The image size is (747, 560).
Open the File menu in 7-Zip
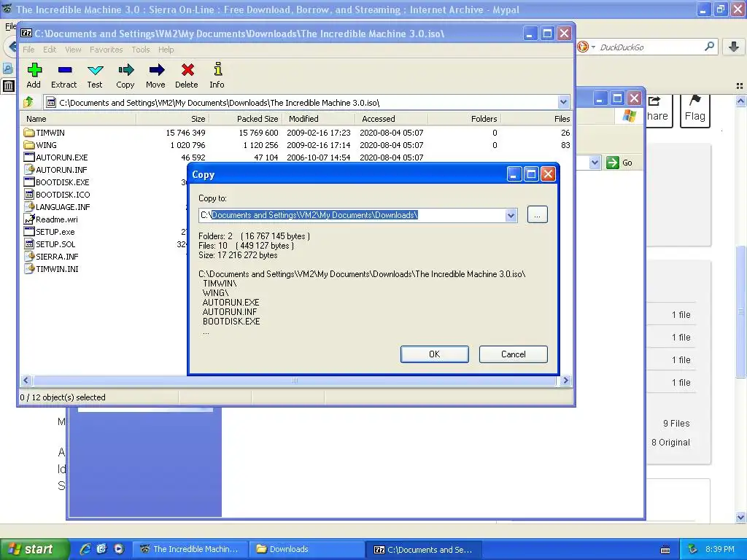point(28,50)
